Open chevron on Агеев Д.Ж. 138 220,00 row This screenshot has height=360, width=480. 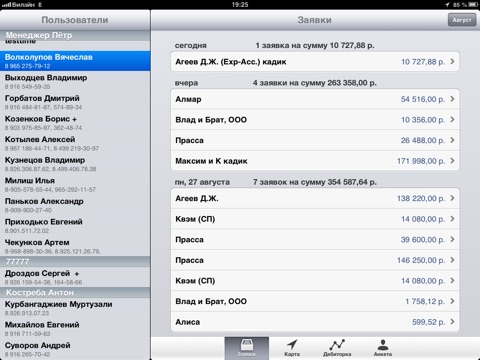(x=452, y=198)
